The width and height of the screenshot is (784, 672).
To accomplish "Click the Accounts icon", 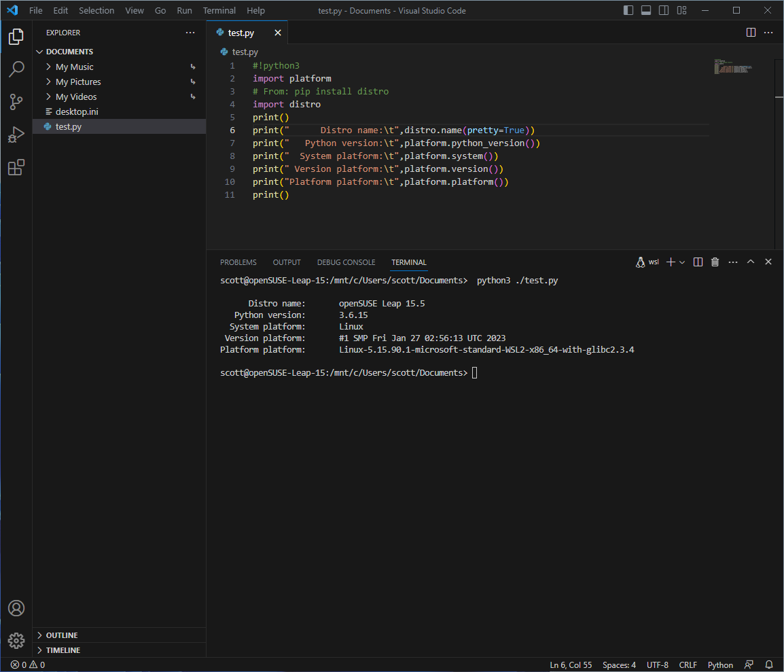I will click(x=16, y=608).
